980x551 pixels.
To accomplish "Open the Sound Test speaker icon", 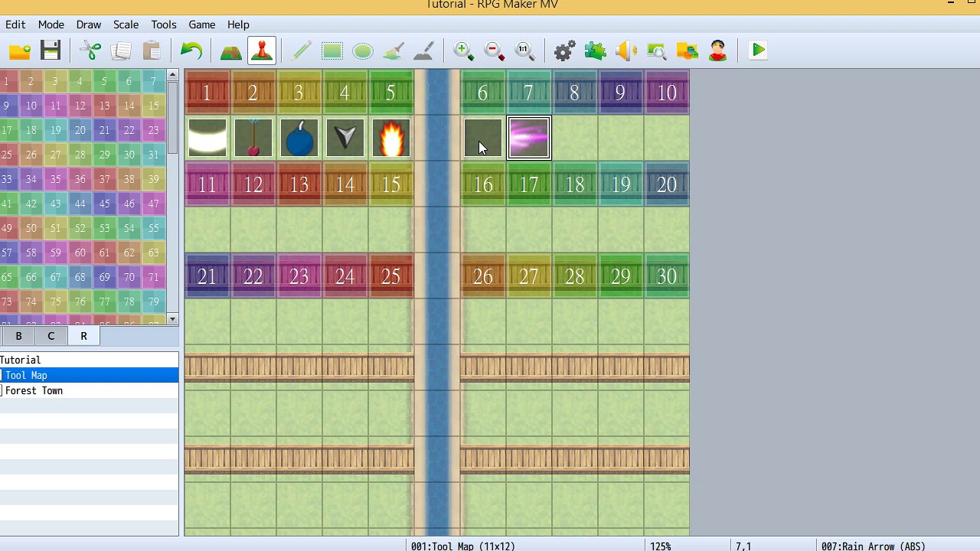I will 626,51.
